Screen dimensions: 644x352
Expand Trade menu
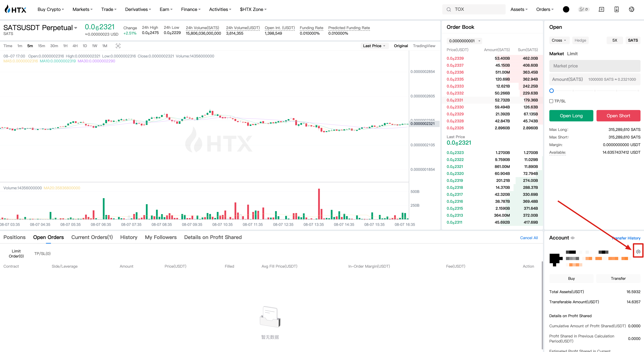tap(109, 9)
